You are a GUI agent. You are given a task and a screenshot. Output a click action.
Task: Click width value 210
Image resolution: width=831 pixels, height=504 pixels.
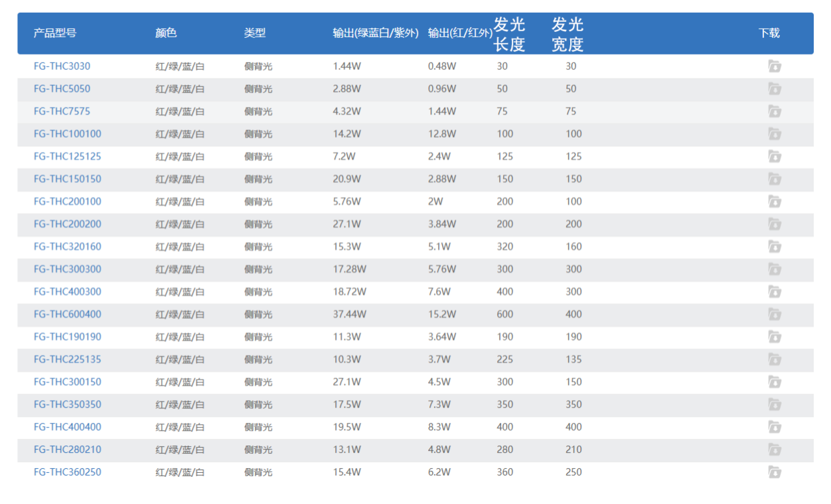coord(574,450)
